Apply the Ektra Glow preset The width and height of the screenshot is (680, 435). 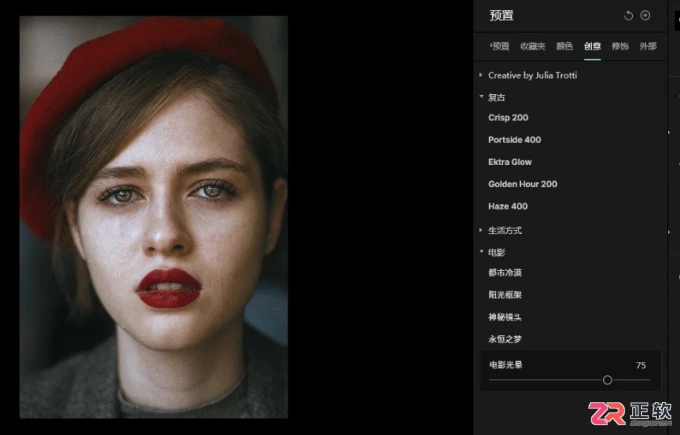(x=510, y=162)
